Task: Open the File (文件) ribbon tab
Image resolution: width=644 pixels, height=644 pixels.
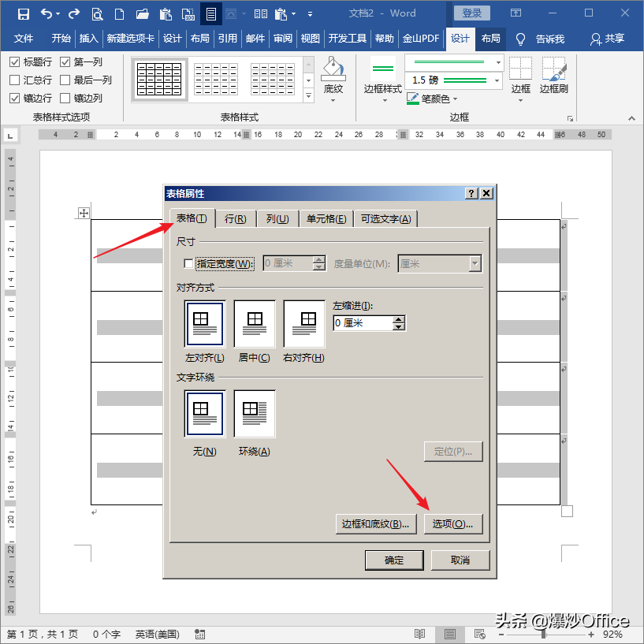Action: (24, 39)
